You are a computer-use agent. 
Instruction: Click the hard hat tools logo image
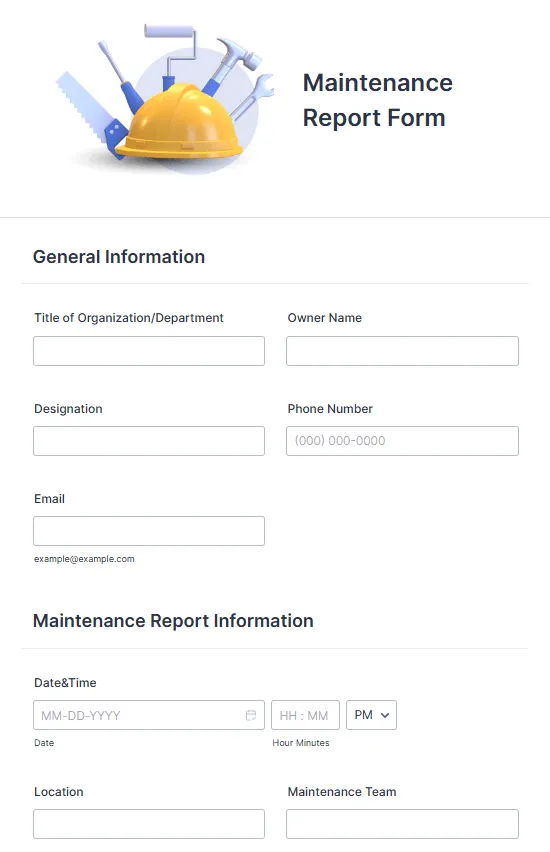165,99
